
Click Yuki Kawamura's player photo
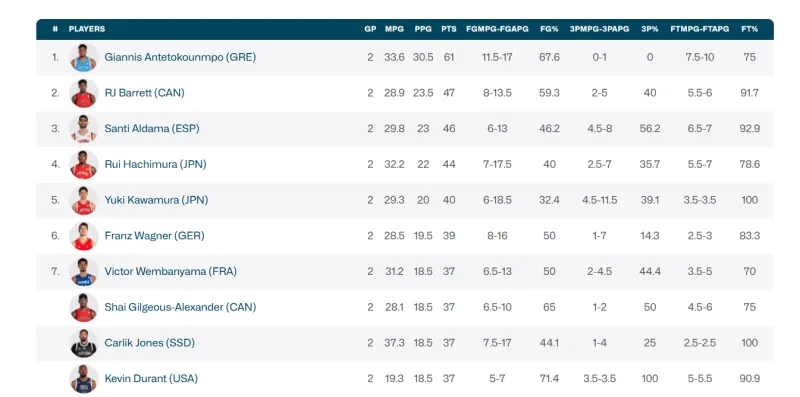click(83, 200)
